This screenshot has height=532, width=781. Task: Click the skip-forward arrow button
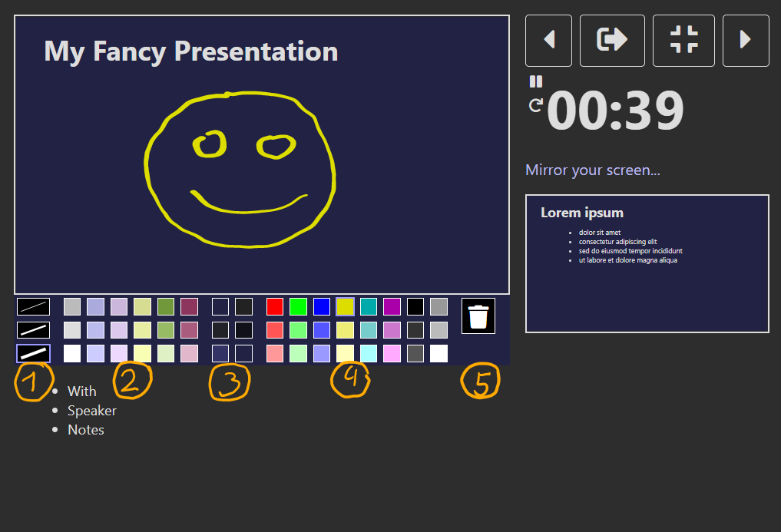[x=612, y=40]
